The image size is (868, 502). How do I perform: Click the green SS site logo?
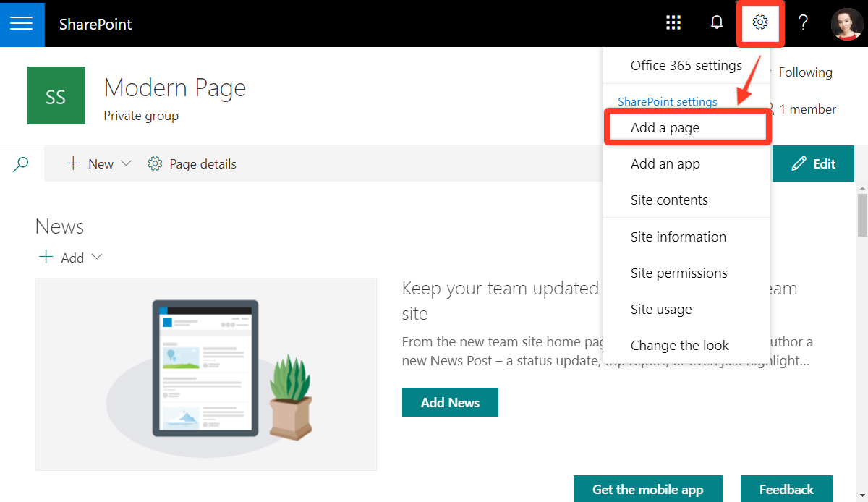[x=56, y=95]
